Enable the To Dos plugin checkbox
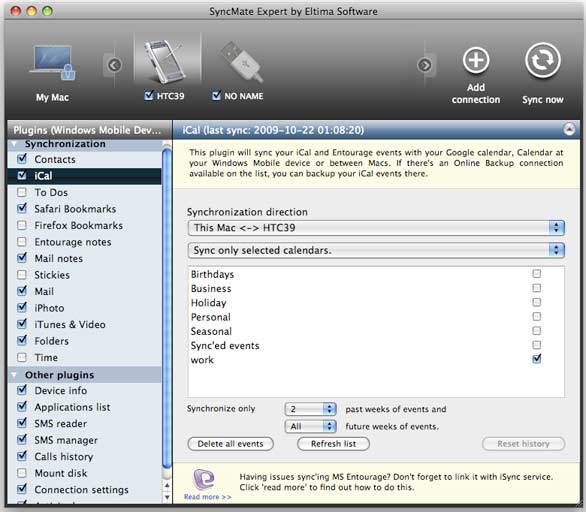586x512 pixels. [22, 192]
